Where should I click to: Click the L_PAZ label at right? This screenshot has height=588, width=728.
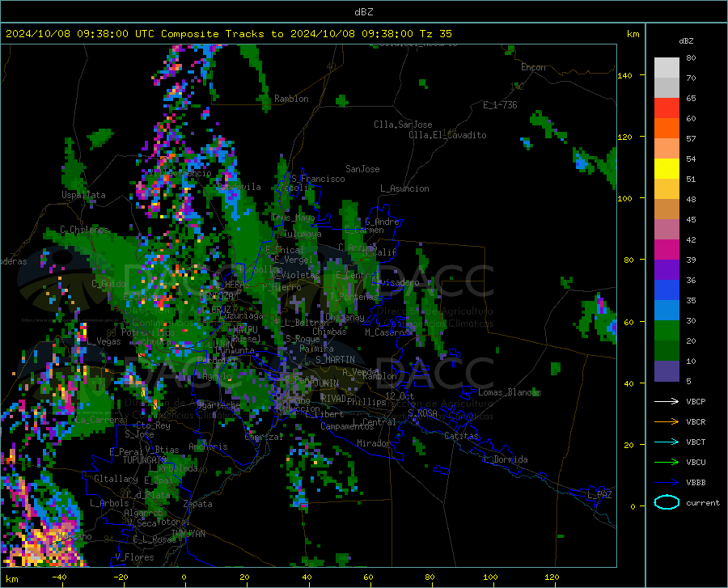[599, 495]
